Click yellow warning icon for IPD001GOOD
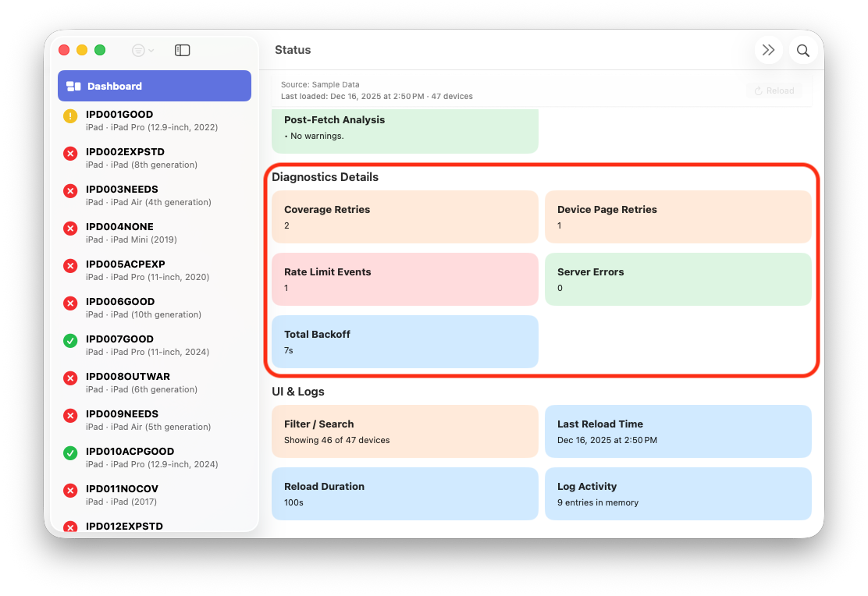868x596 pixels. [70, 116]
